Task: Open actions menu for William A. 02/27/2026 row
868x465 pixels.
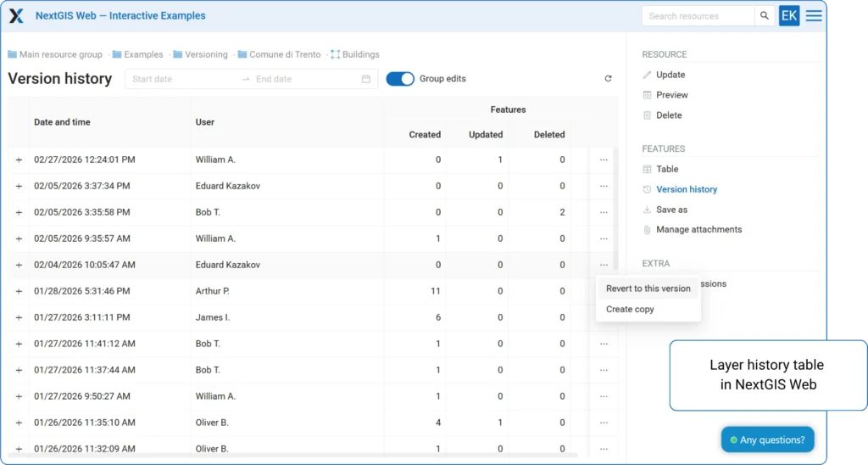Action: [x=604, y=160]
